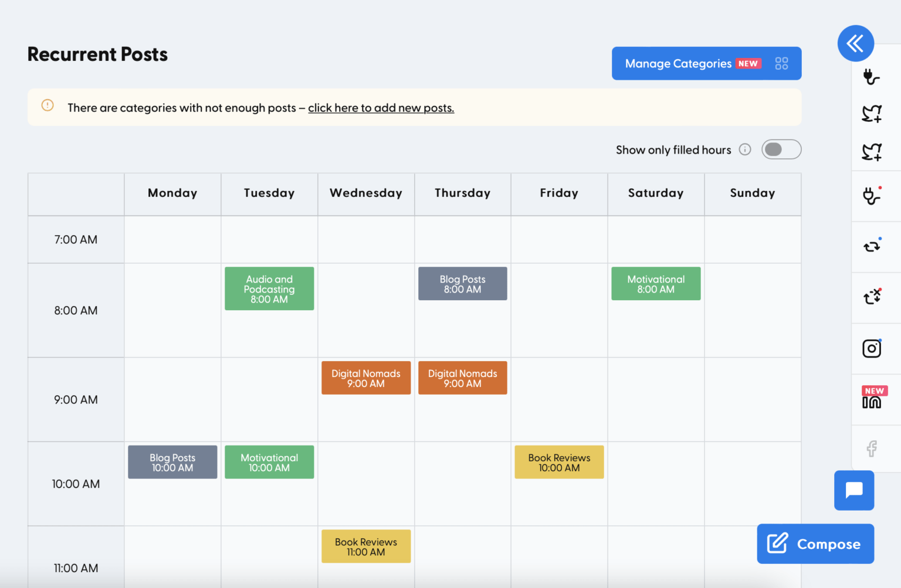Click the repost icon with blue dot
The width and height of the screenshot is (901, 588).
(872, 247)
